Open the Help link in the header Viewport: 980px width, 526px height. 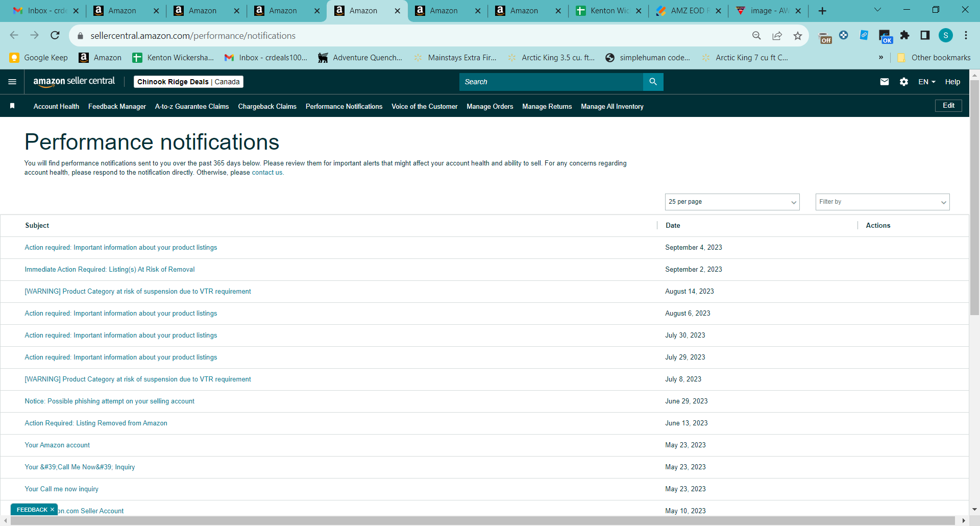tap(952, 82)
